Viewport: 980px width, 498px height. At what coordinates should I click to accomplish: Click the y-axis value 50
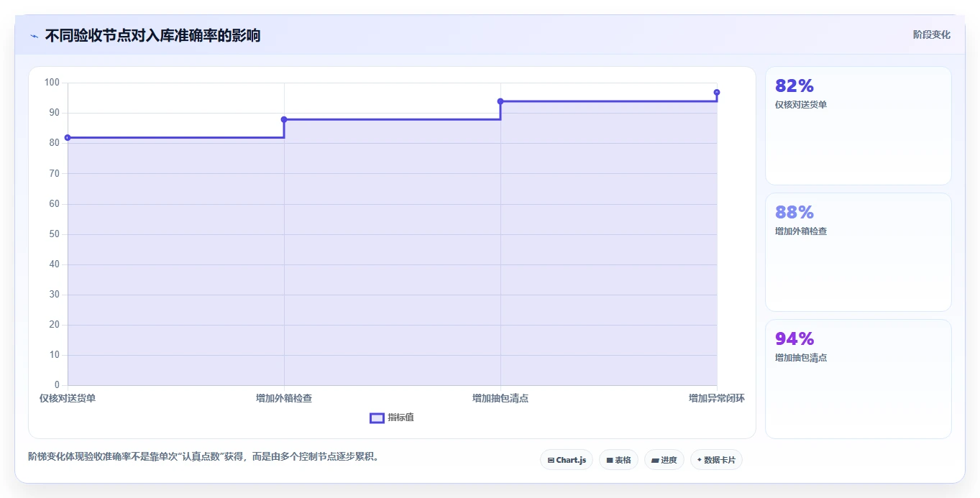(55, 234)
